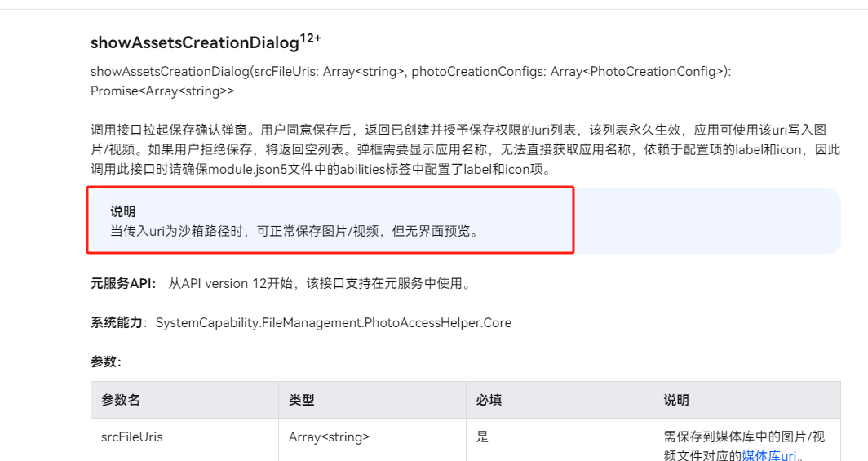
Task: Click the 参数名 column header
Action: (x=121, y=400)
